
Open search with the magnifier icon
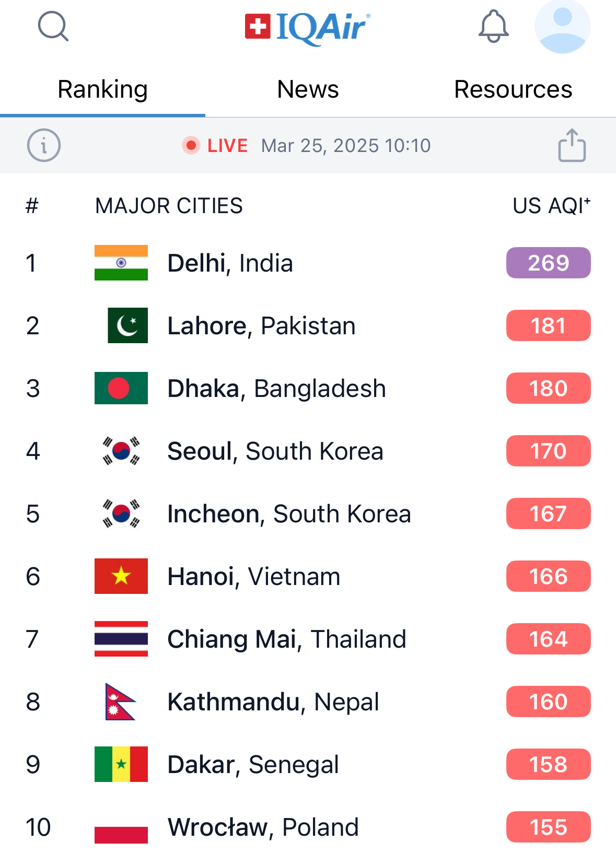tap(53, 26)
